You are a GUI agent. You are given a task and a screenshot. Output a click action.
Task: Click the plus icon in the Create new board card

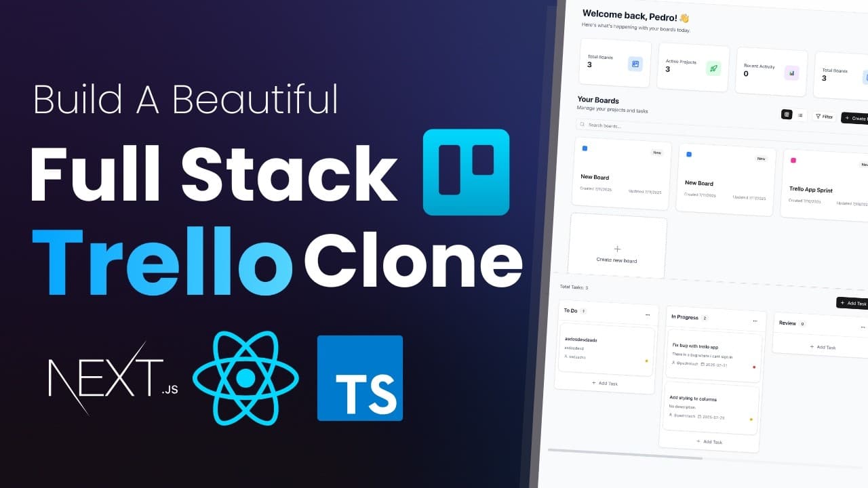(x=617, y=249)
